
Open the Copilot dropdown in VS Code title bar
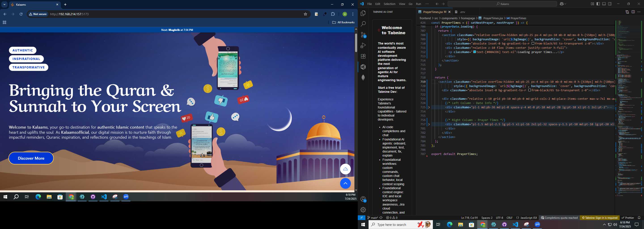(563, 4)
